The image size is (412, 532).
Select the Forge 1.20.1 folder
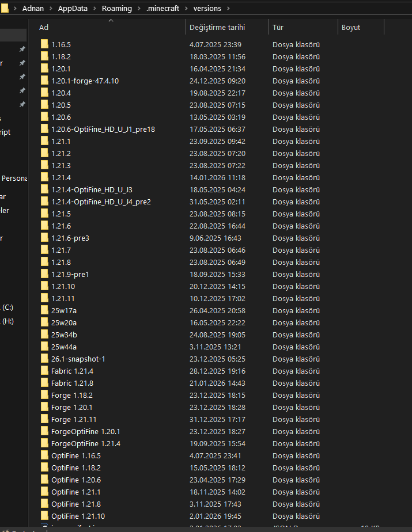(71, 407)
